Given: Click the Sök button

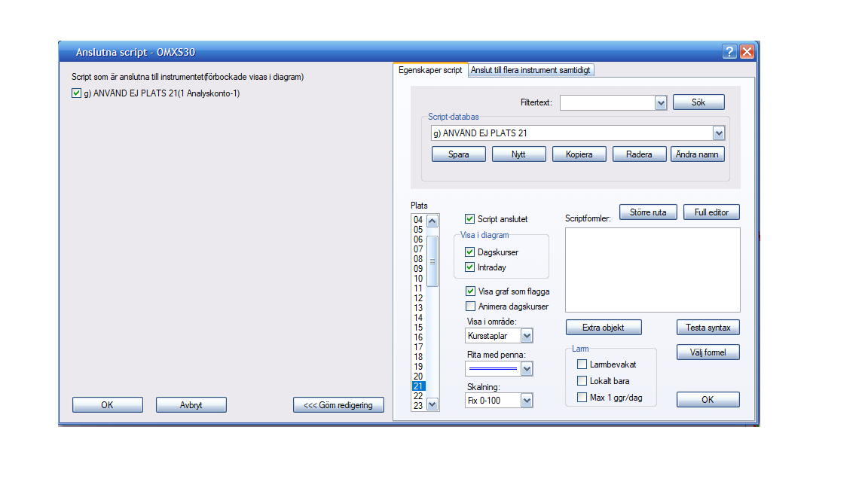Looking at the screenshot, I should coord(698,102).
